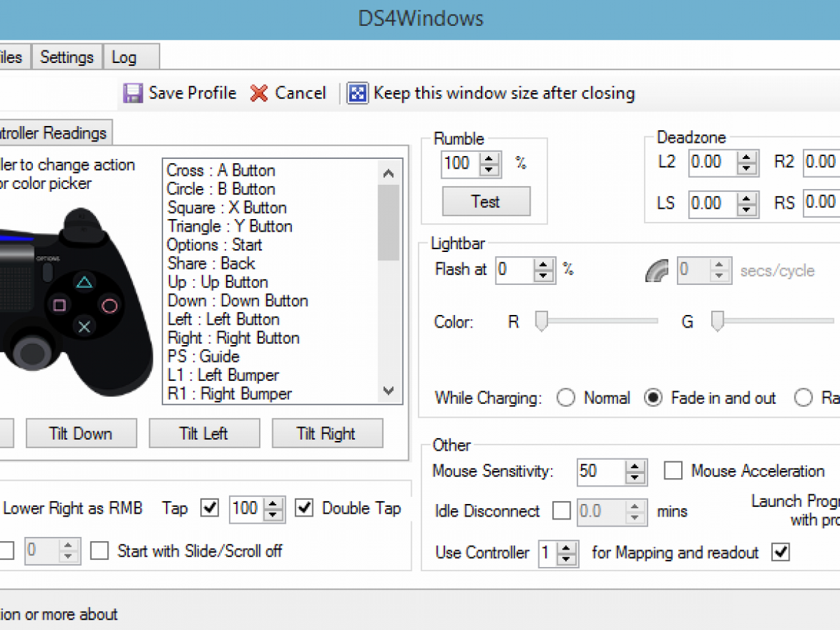The height and width of the screenshot is (630, 840).
Task: Select Square : X Button mapping
Action: pyautogui.click(x=227, y=208)
